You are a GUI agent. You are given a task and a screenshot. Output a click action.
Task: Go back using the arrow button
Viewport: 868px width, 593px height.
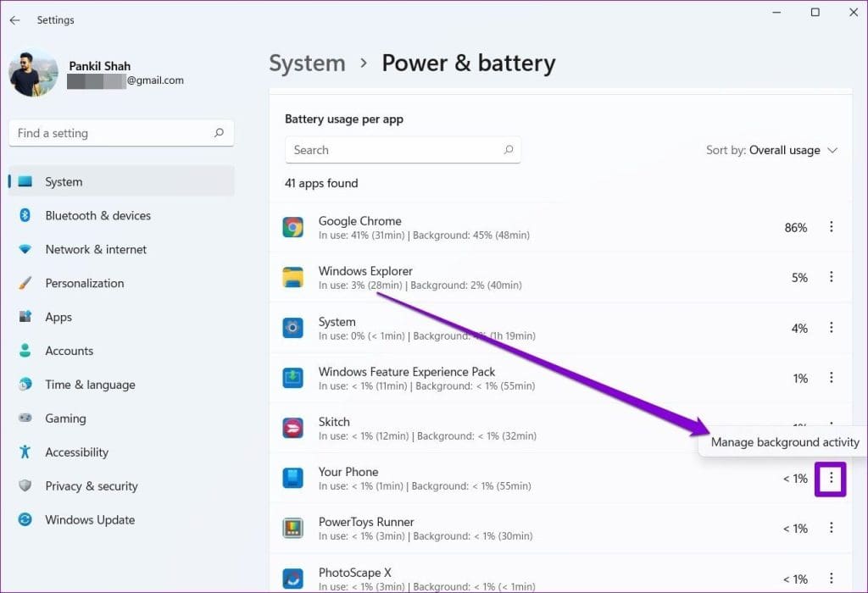[14, 19]
